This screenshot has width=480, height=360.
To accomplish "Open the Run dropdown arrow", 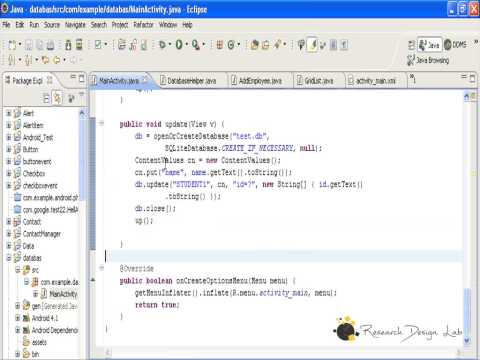I will [187, 44].
